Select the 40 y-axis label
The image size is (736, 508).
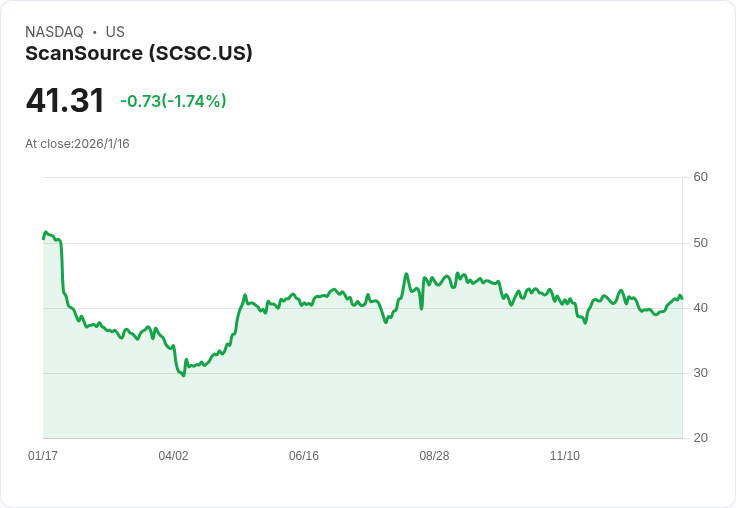701,308
